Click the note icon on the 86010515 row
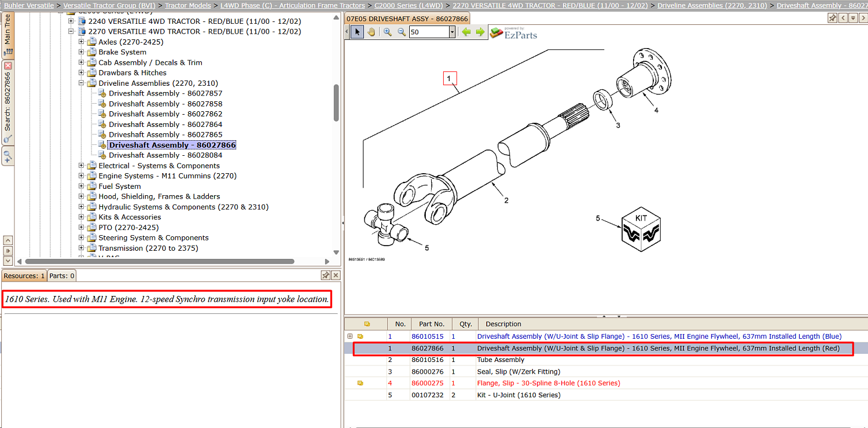The height and width of the screenshot is (428, 868). click(360, 336)
